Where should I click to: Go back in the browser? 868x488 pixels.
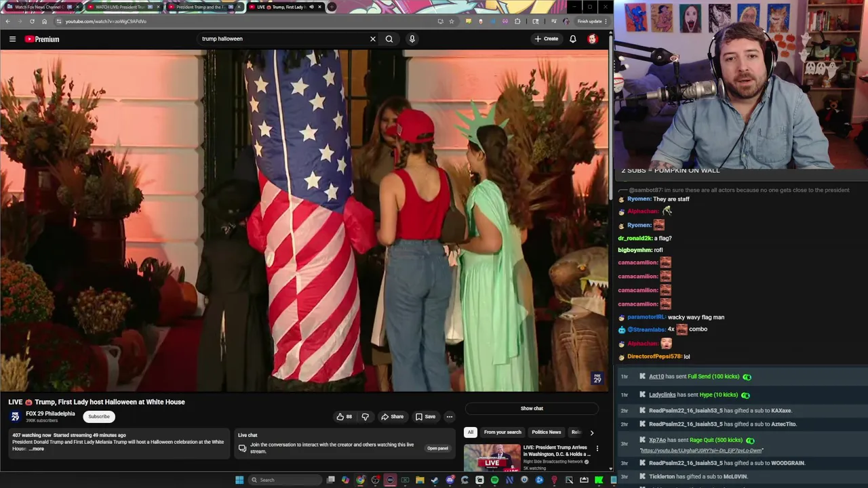pyautogui.click(x=7, y=21)
